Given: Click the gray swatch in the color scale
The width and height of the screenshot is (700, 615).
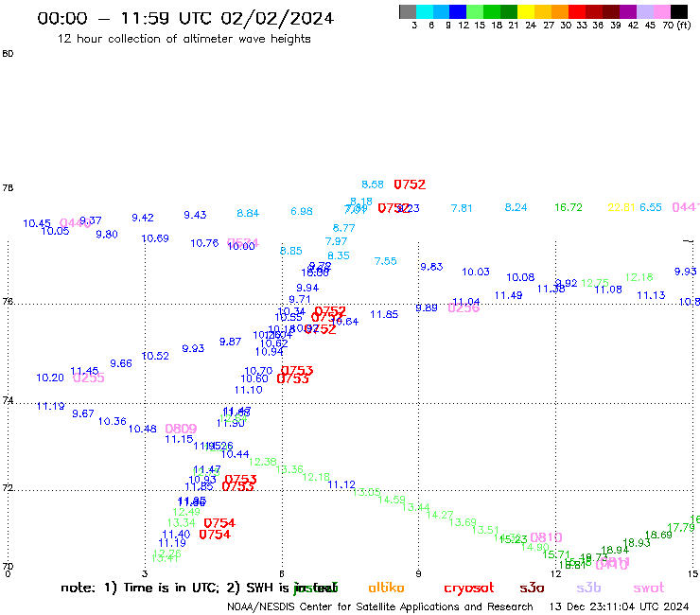Looking at the screenshot, I should tap(408, 11).
